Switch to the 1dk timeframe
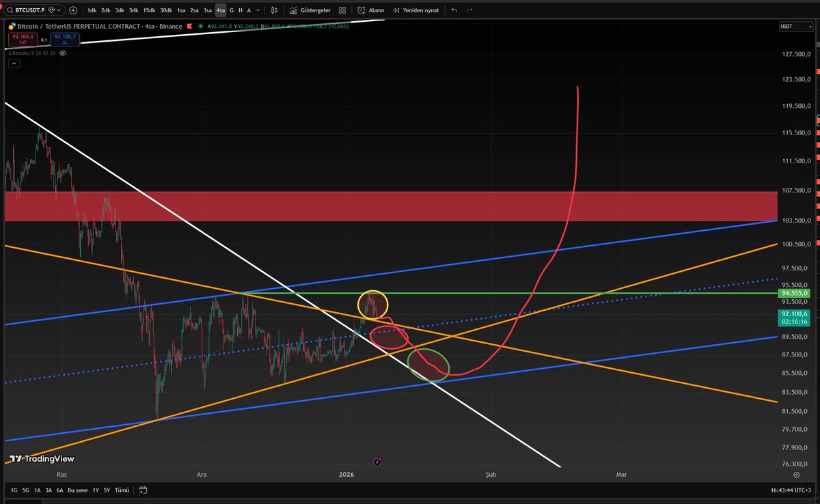The width and height of the screenshot is (820, 504). [x=92, y=10]
